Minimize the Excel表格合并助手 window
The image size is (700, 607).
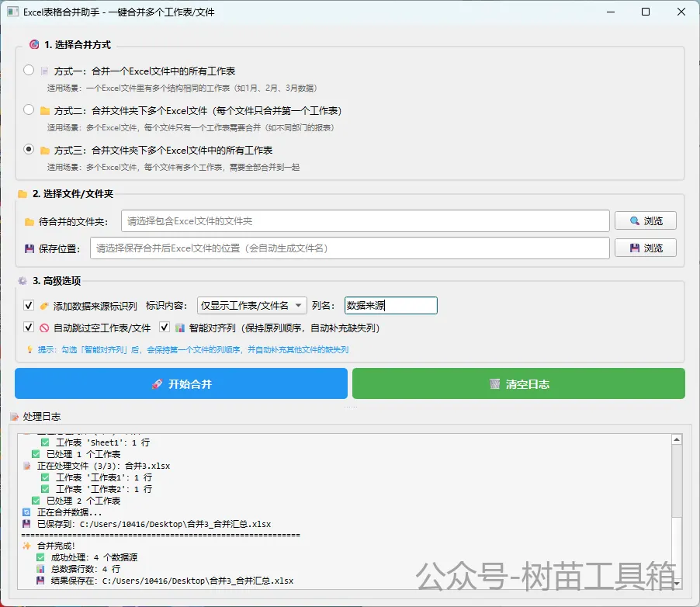(x=611, y=12)
